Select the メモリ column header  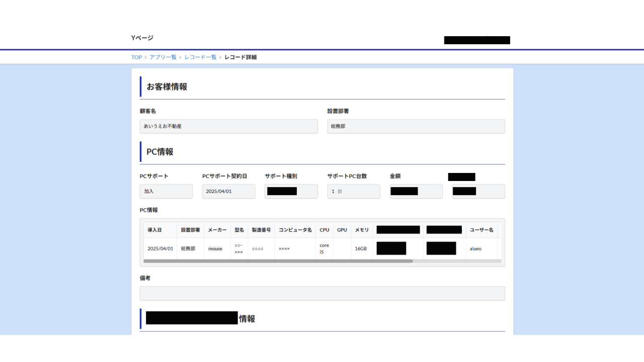point(362,230)
